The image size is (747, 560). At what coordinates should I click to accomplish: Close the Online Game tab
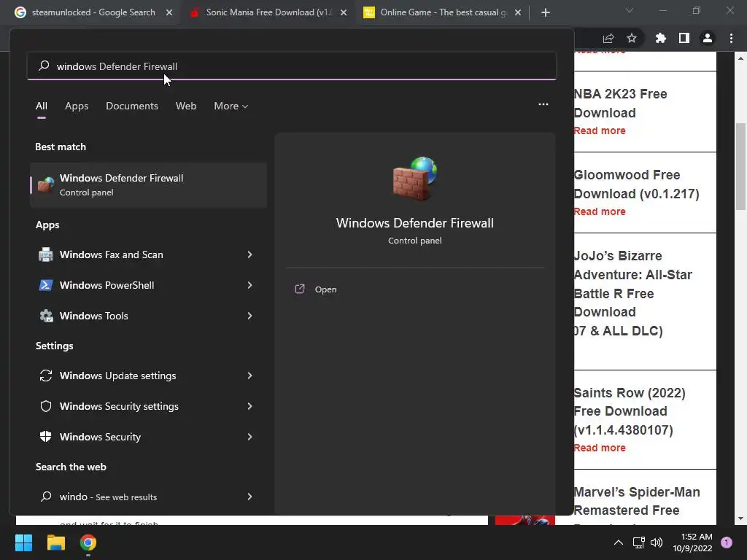(x=518, y=12)
